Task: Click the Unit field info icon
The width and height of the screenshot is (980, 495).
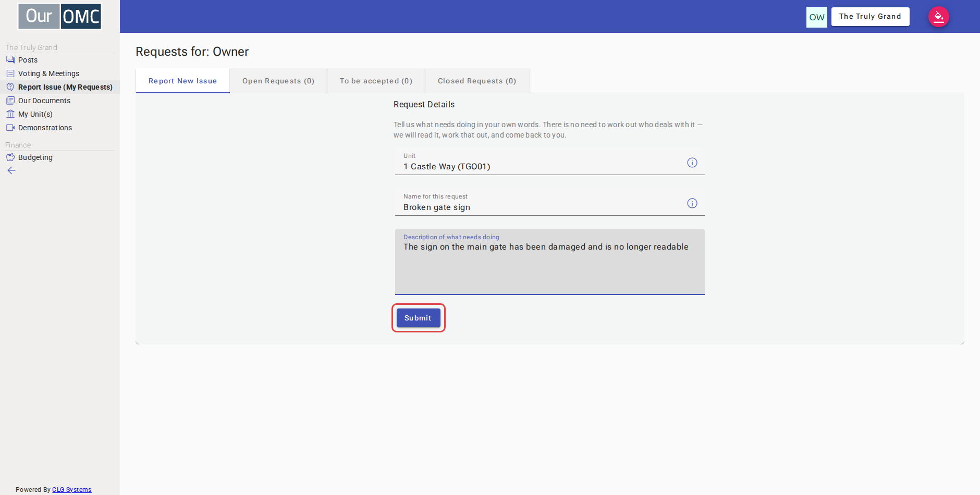Action: 692,163
